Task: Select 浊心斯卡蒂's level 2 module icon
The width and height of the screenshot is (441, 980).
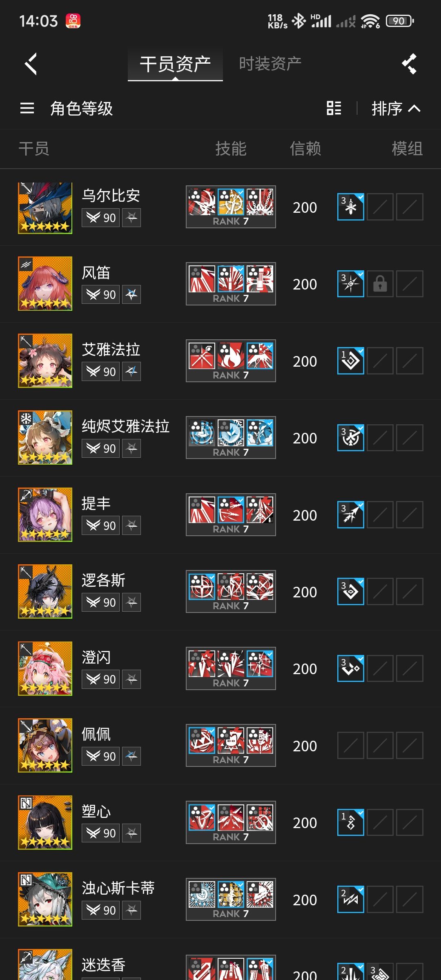Action: [351, 899]
